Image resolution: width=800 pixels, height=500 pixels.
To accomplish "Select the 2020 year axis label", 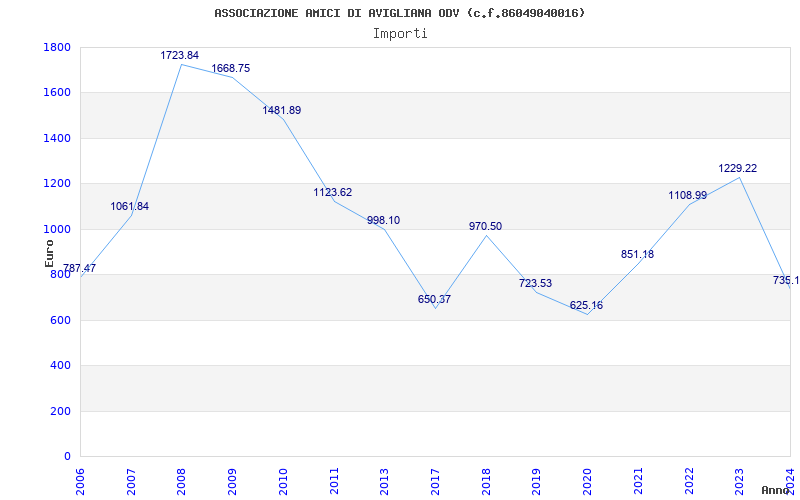I will [588, 479].
